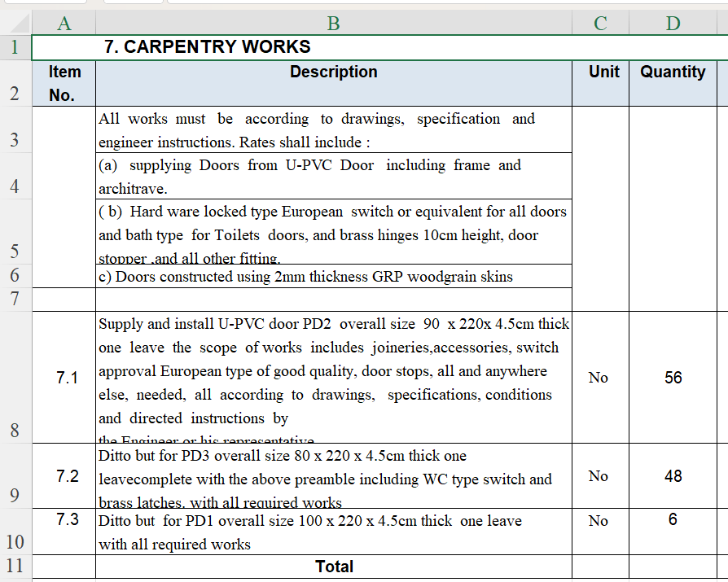Select the quantity cell showing 48
The image size is (728, 582).
click(673, 476)
